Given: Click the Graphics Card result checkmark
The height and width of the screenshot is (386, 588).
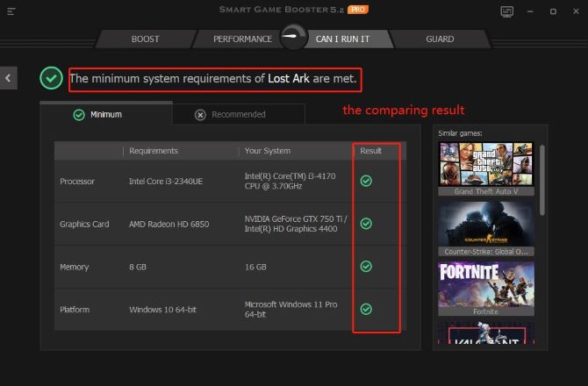Looking at the screenshot, I should 366,224.
